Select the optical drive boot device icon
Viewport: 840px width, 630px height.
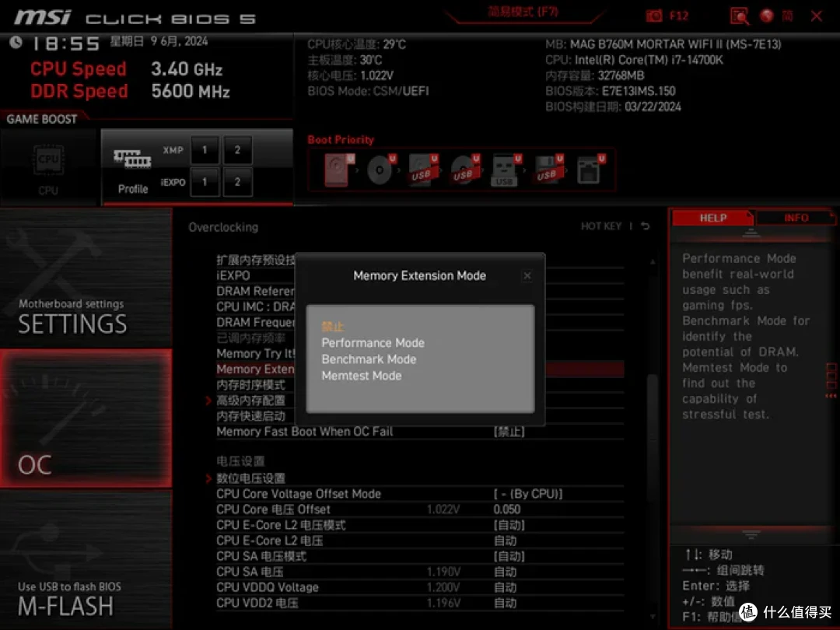pyautogui.click(x=381, y=170)
